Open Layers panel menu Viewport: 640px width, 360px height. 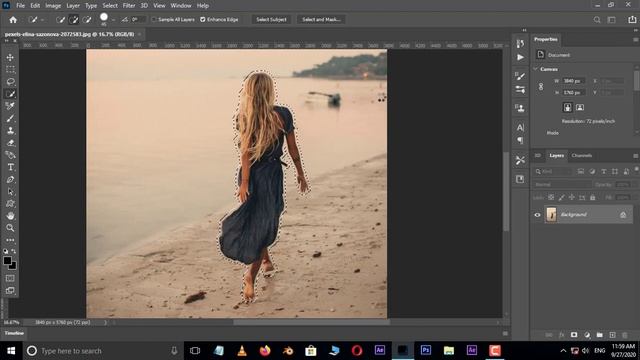tap(636, 156)
